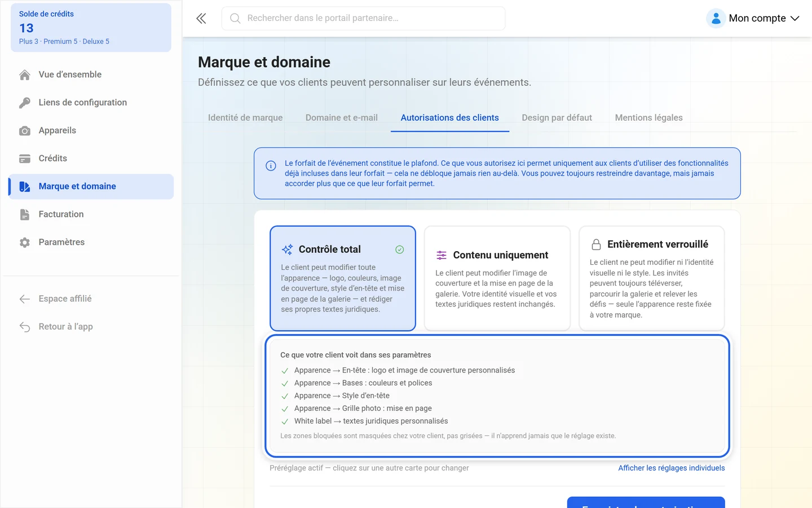The width and height of the screenshot is (812, 508).
Task: Click 'Apparence → Style d'en-tête' row
Action: 342,396
